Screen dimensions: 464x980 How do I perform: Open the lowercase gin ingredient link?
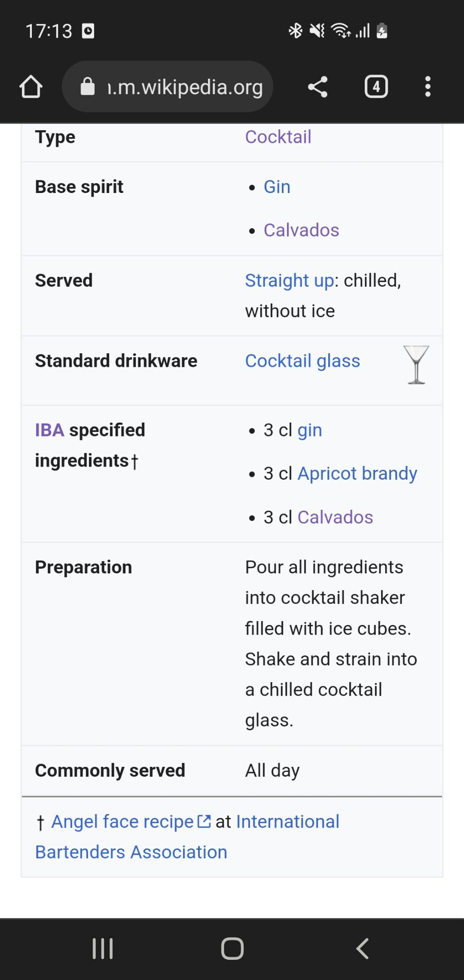pos(309,430)
